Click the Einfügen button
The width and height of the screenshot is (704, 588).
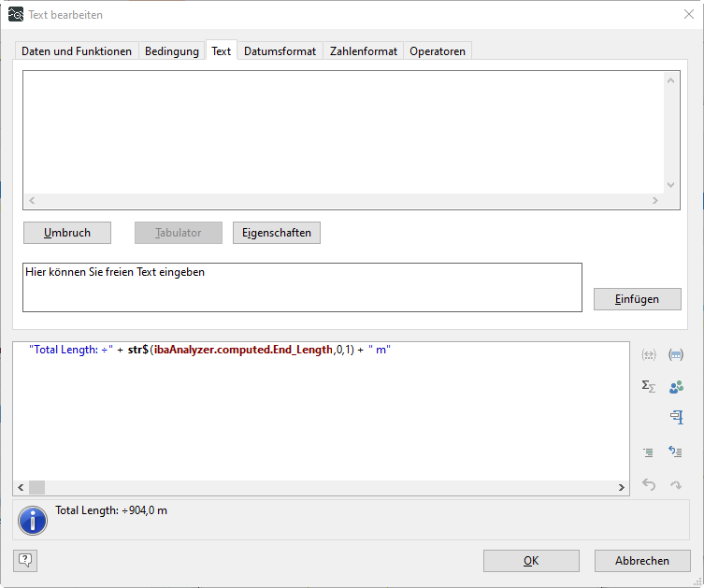click(x=637, y=299)
